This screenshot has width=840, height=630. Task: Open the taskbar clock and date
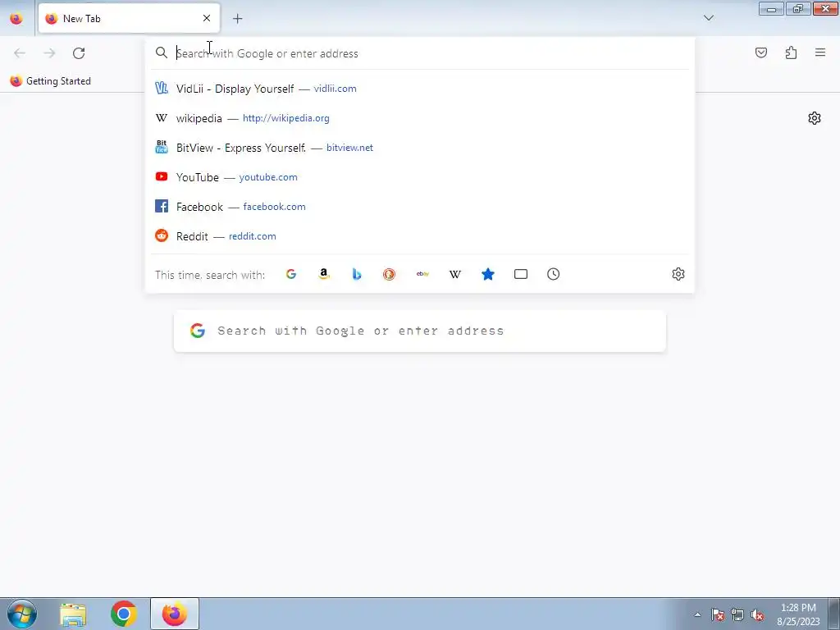[x=798, y=614]
